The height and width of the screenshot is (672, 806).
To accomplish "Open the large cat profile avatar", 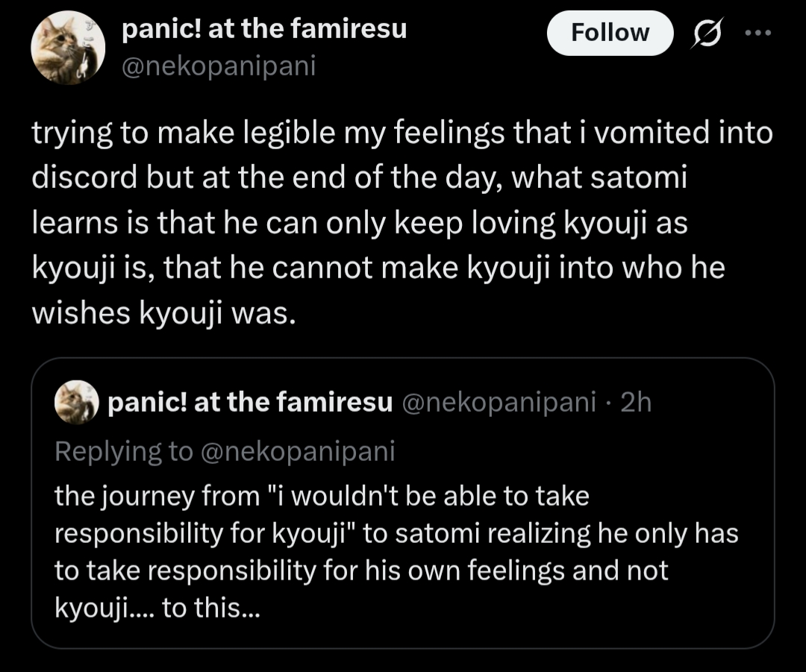I will coord(68,48).
